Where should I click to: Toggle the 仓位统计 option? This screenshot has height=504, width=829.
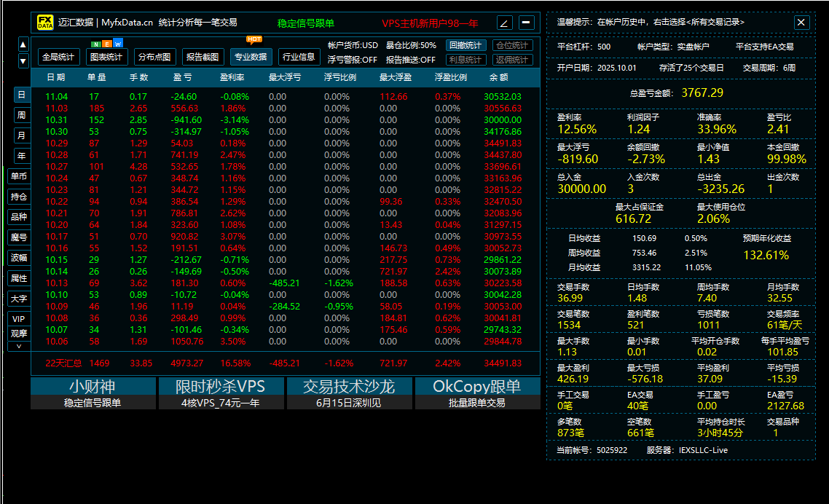click(x=512, y=45)
